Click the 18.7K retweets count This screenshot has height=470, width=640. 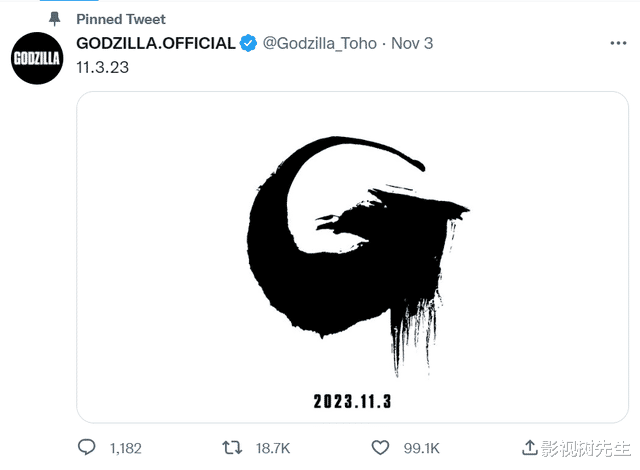click(x=274, y=447)
